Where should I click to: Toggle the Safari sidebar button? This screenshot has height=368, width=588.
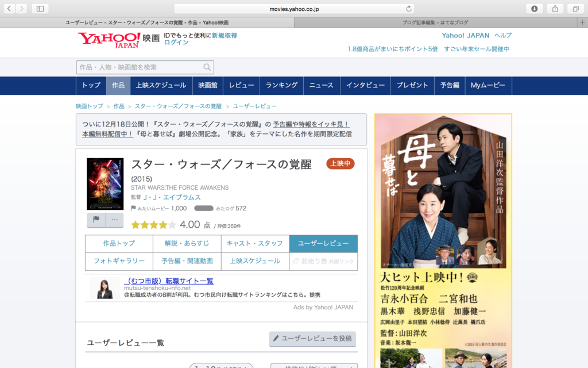40,8
